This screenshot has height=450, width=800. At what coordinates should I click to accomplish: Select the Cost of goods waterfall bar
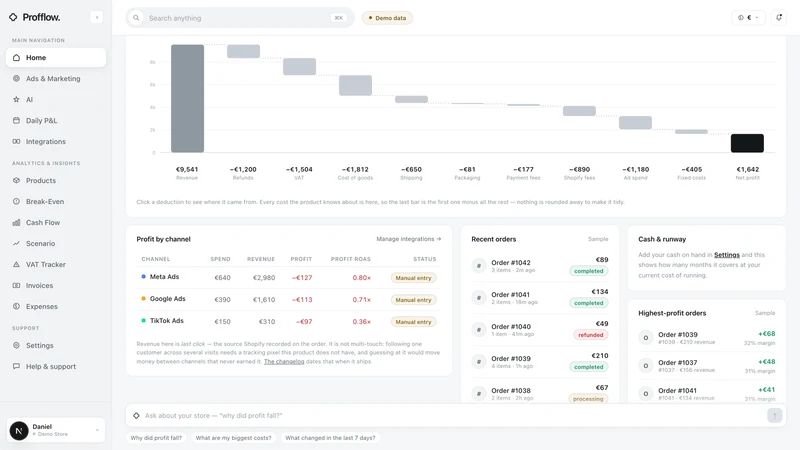click(x=355, y=85)
